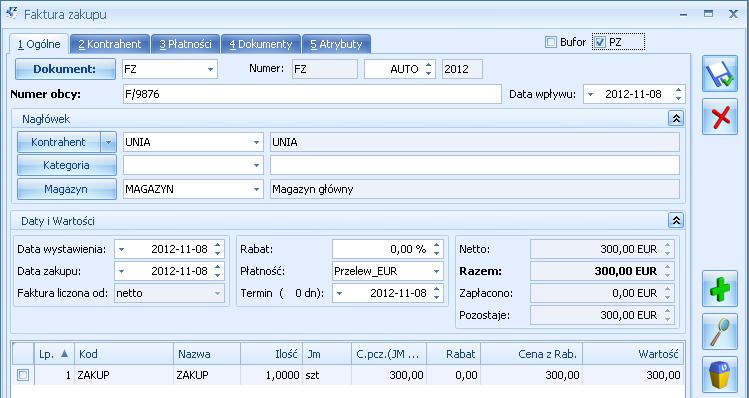Open the Faktura liczona od dropdown
The image size is (749, 398).
point(218,293)
